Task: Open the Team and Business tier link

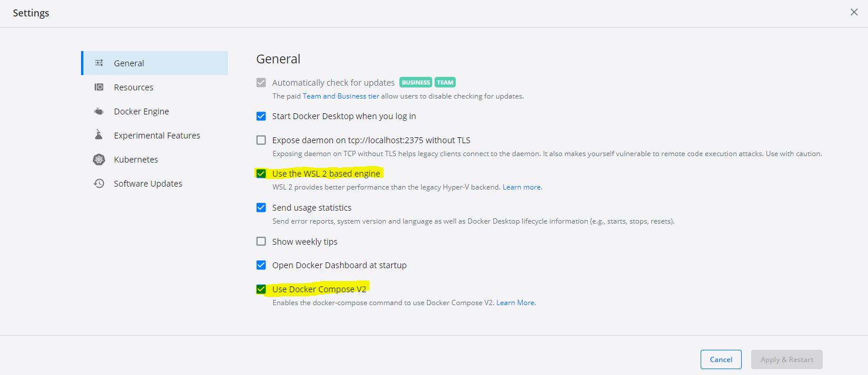Action: click(341, 96)
